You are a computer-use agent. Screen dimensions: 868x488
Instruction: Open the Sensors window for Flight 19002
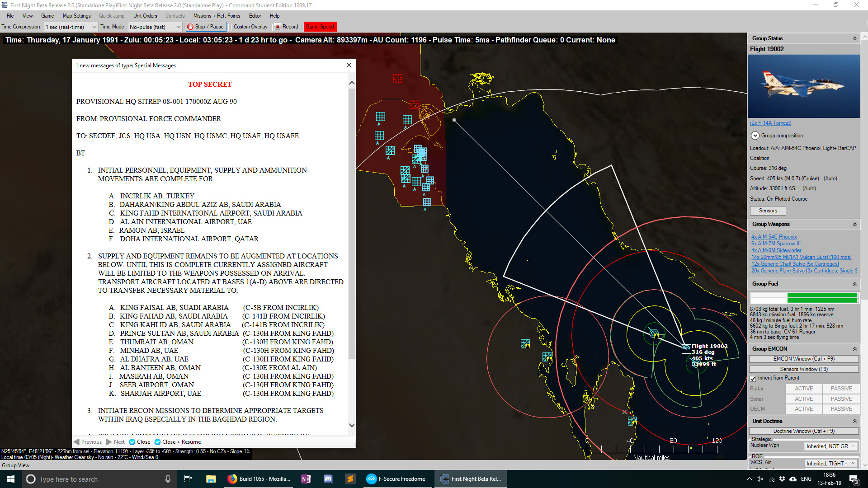[x=767, y=211]
